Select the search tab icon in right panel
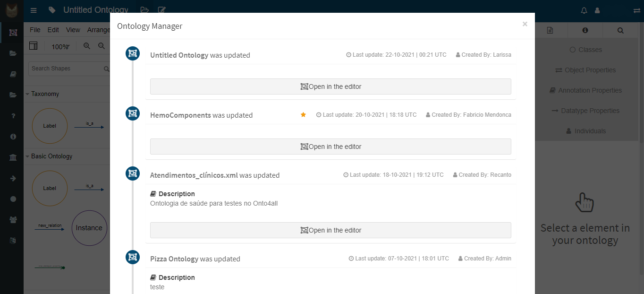The image size is (644, 294). [620, 30]
